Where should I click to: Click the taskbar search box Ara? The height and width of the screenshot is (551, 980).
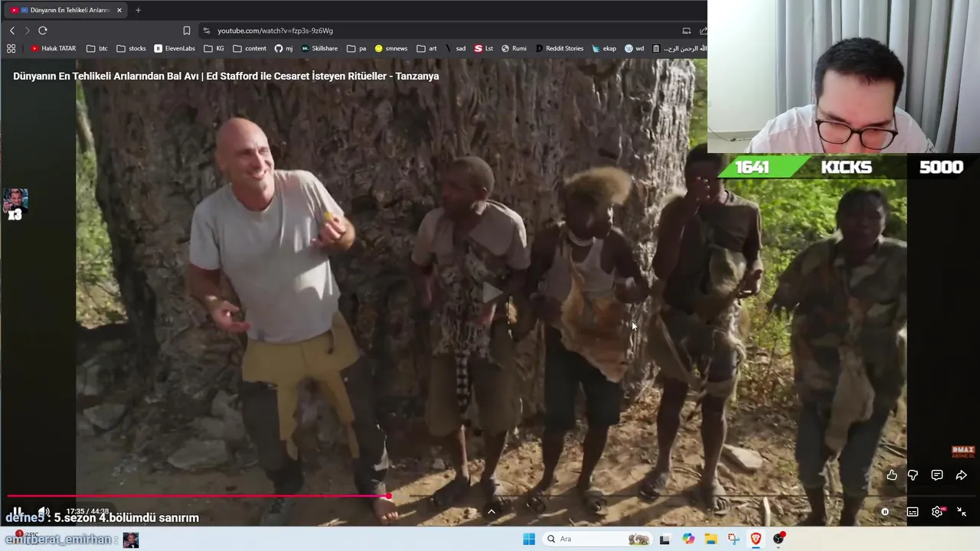[596, 539]
